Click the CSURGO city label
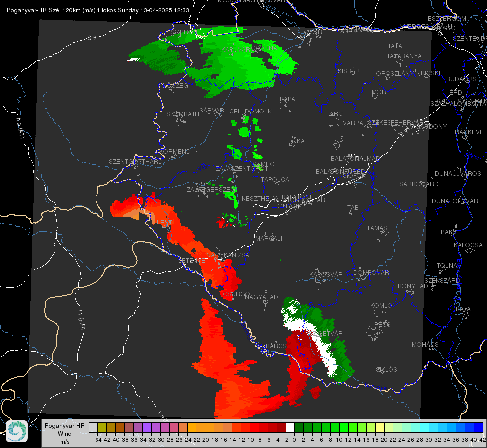The height and width of the screenshot is (448, 487). [236, 294]
